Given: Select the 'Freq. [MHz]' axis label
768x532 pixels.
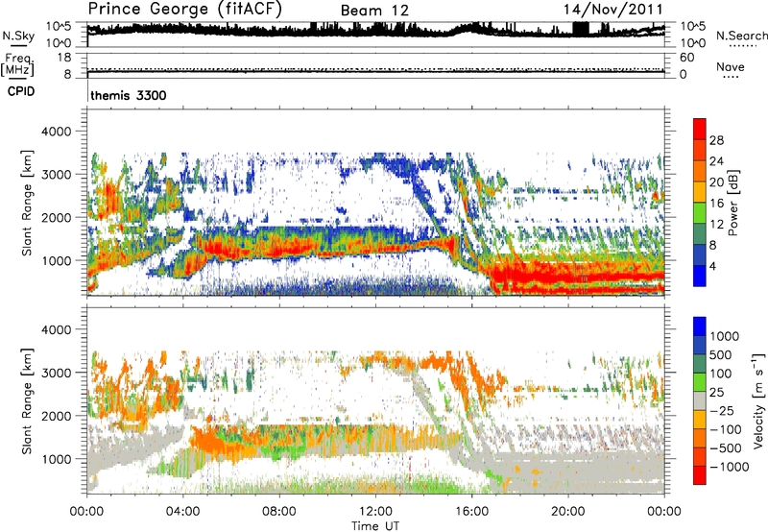Looking at the screenshot, I should click(x=19, y=65).
